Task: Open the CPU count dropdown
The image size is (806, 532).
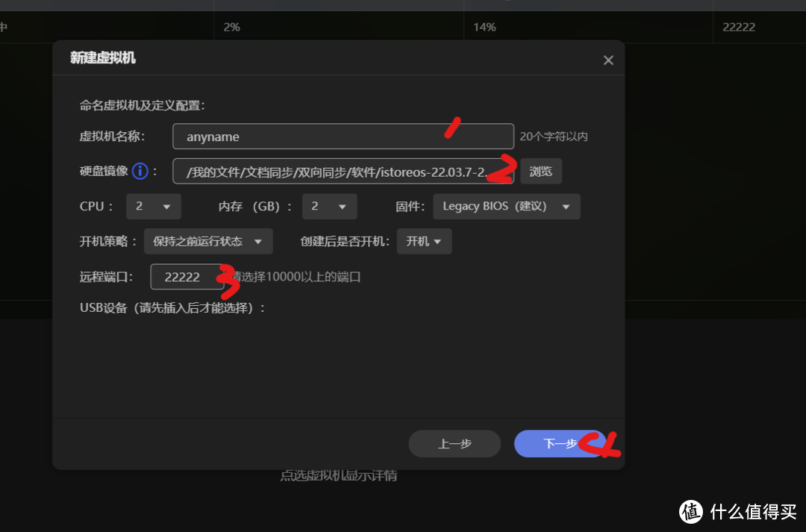Action: 153,206
